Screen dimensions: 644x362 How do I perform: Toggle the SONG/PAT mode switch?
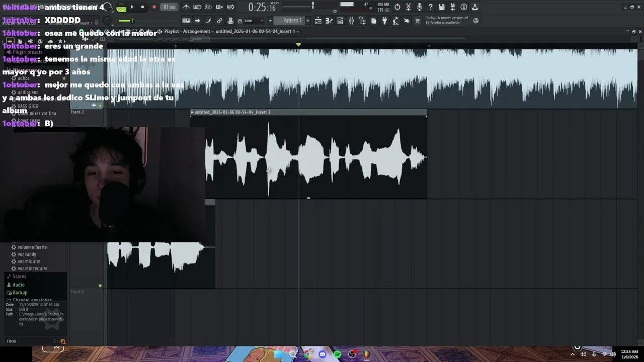[x=121, y=8]
